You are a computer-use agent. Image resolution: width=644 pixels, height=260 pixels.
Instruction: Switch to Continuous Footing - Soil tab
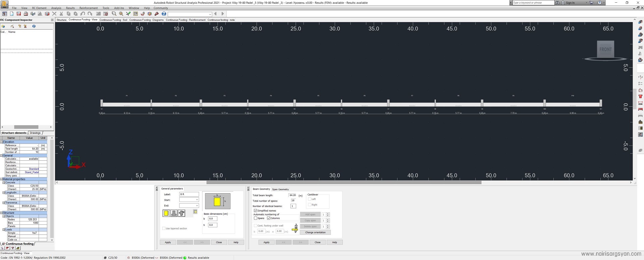tap(113, 20)
